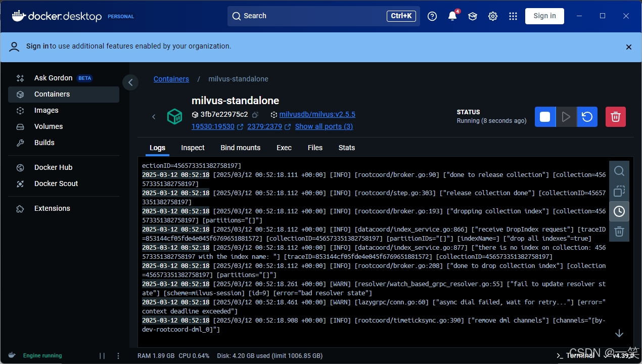Screen dimensions: 642x364
Task: Switch to the Bind mounts tab
Action: pos(241,148)
